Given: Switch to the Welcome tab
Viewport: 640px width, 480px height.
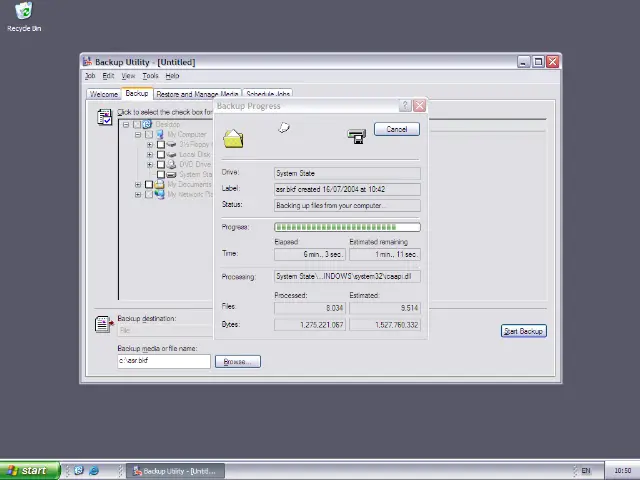Looking at the screenshot, I should click(x=104, y=94).
